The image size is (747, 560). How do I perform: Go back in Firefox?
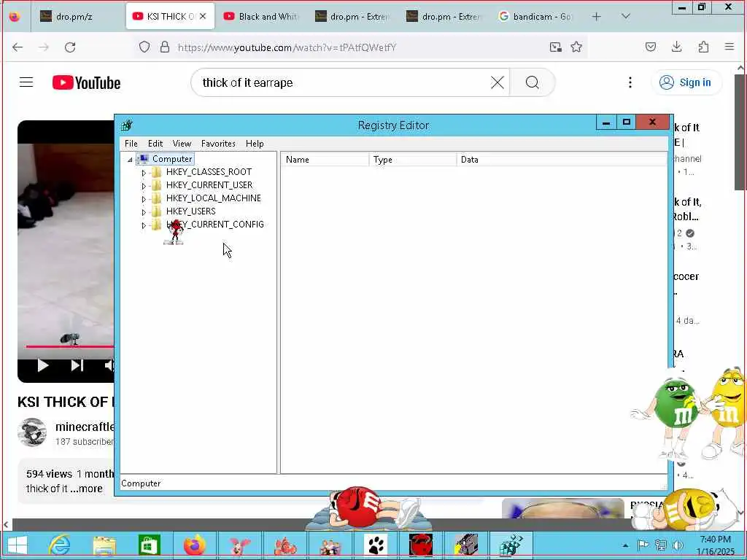[x=18, y=47]
